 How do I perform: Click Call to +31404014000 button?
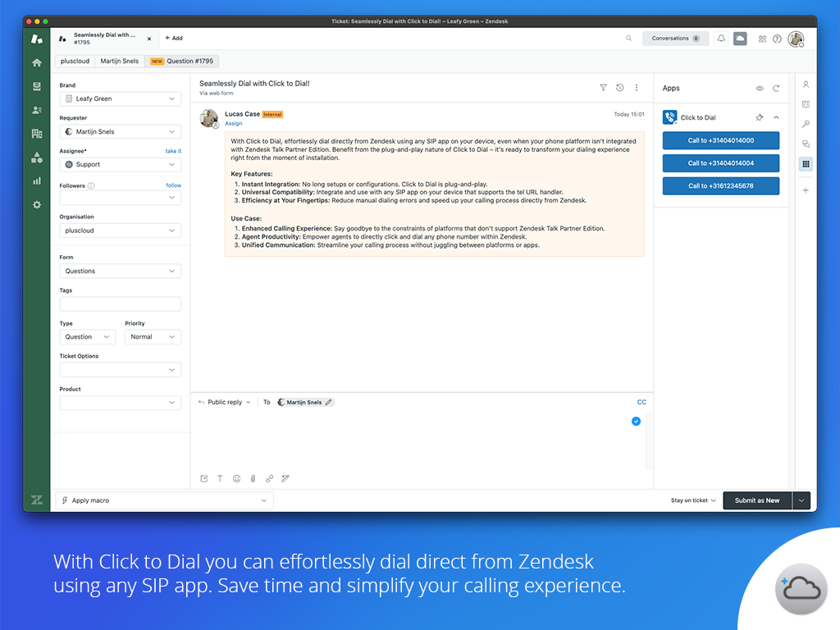(x=720, y=140)
